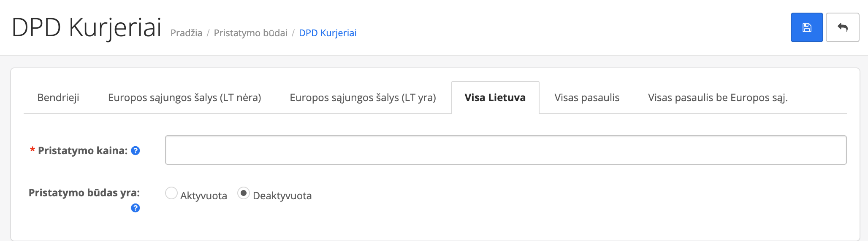Open help icon under Pristatymo būdas yra

pyautogui.click(x=136, y=208)
